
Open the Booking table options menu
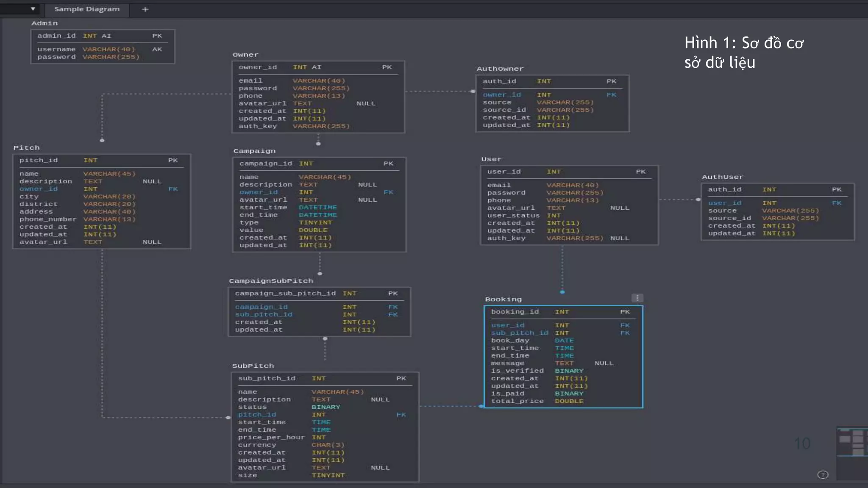coord(637,298)
